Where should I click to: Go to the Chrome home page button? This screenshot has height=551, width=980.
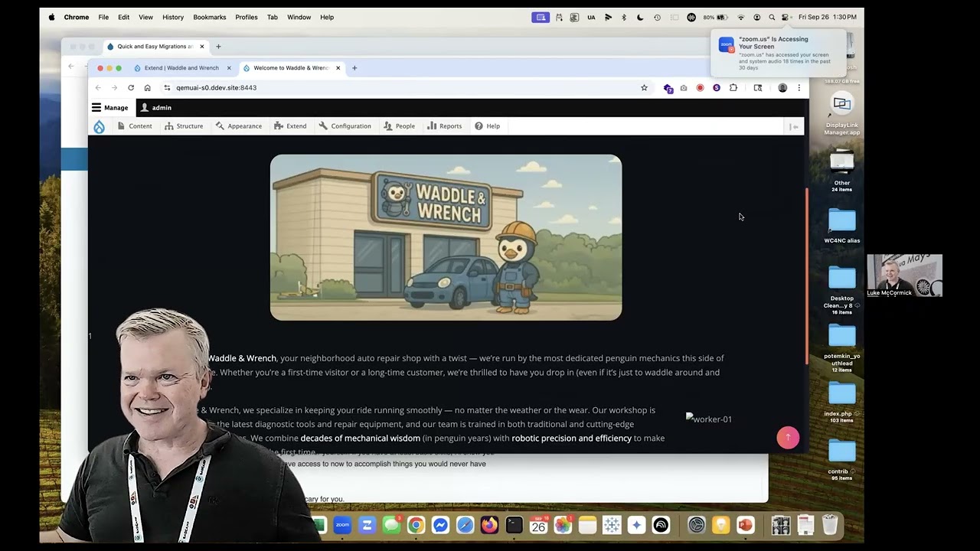pyautogui.click(x=148, y=88)
